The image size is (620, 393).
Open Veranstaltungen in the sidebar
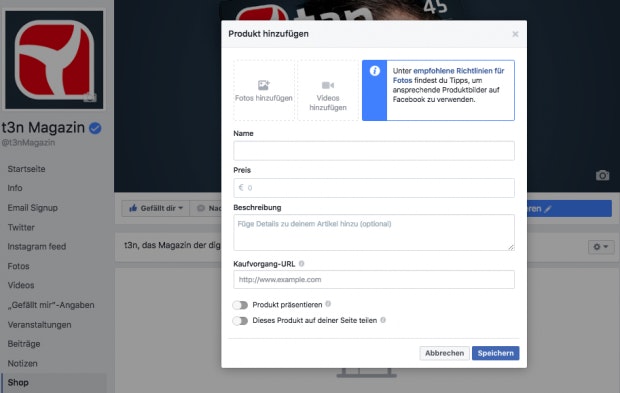(40, 325)
